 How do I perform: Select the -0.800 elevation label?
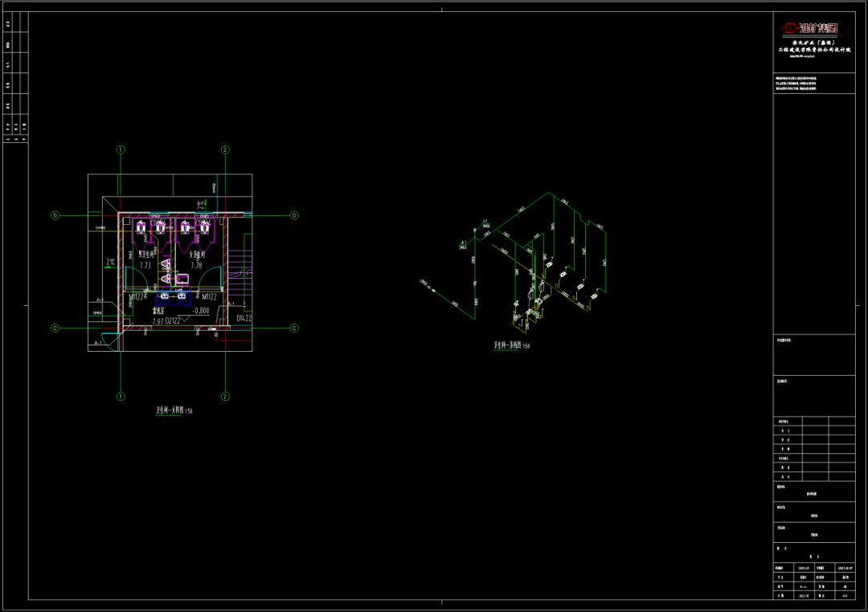(199, 311)
